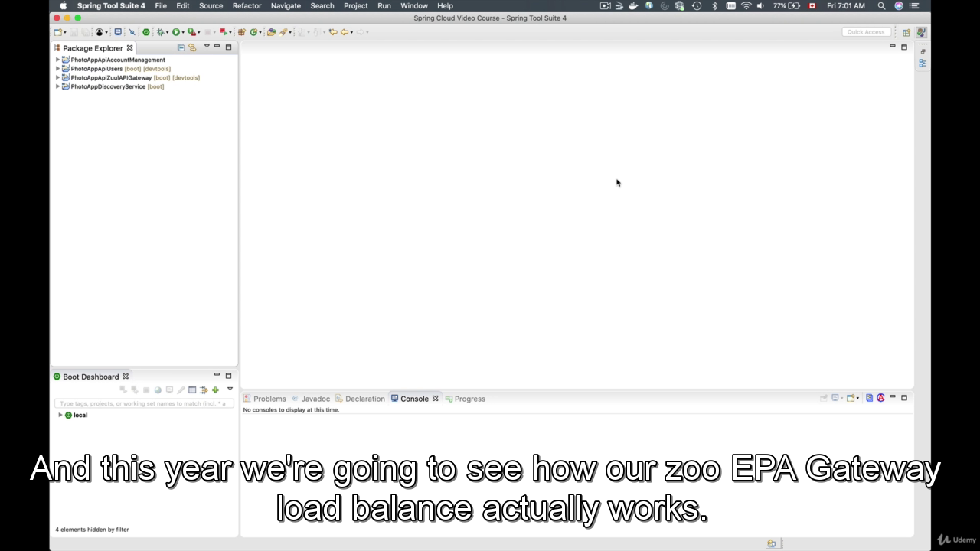
Task: Click the Boot Dashboard view tab
Action: 90,377
